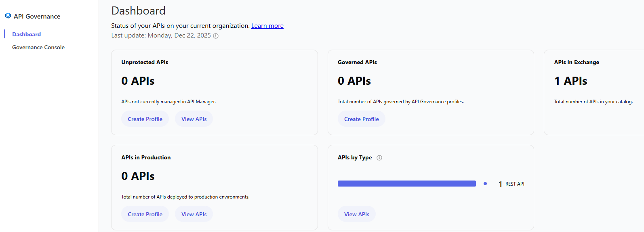Create Profile for APIs in Production

pos(145,214)
